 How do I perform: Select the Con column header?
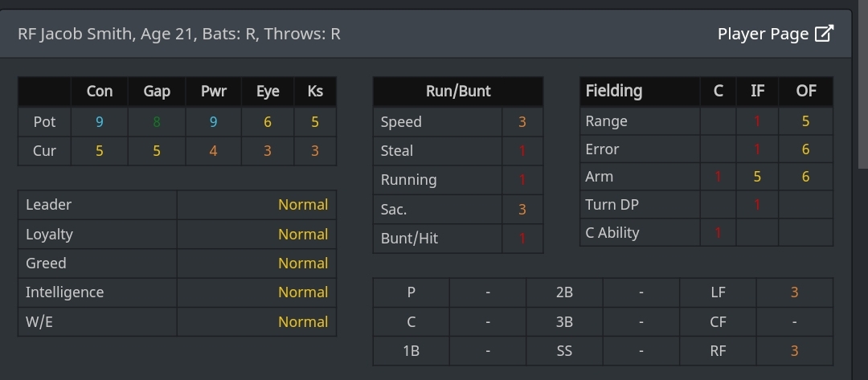[100, 92]
